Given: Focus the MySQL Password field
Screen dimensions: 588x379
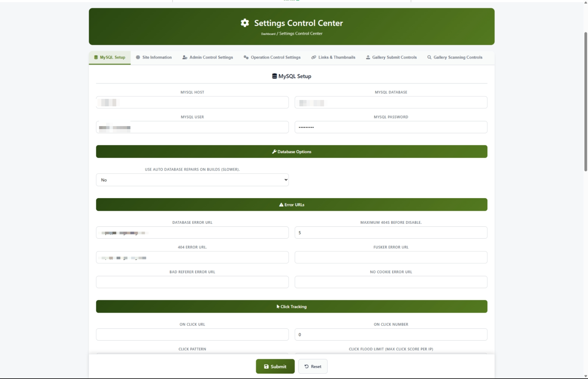Looking at the screenshot, I should pyautogui.click(x=391, y=127).
